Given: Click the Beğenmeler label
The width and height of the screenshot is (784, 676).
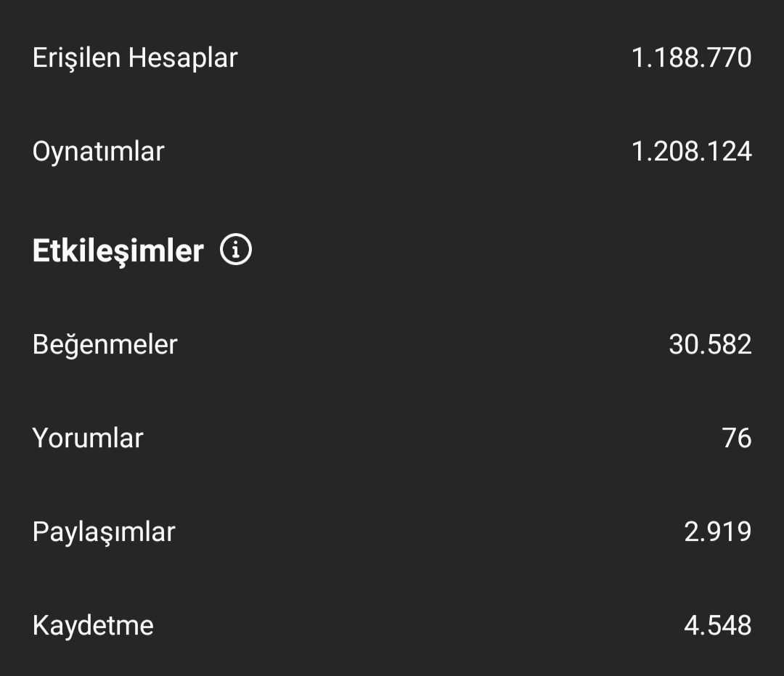Looking at the screenshot, I should tap(105, 345).
